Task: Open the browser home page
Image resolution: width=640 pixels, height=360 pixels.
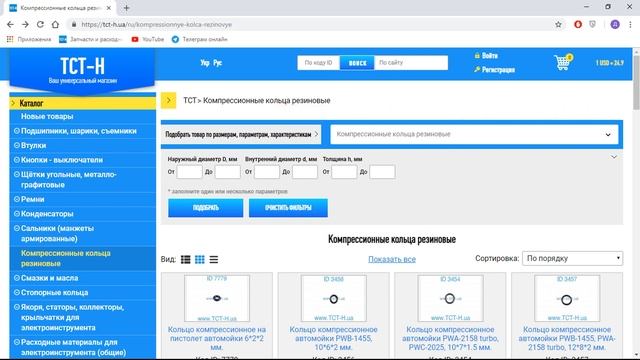Action: (55, 24)
